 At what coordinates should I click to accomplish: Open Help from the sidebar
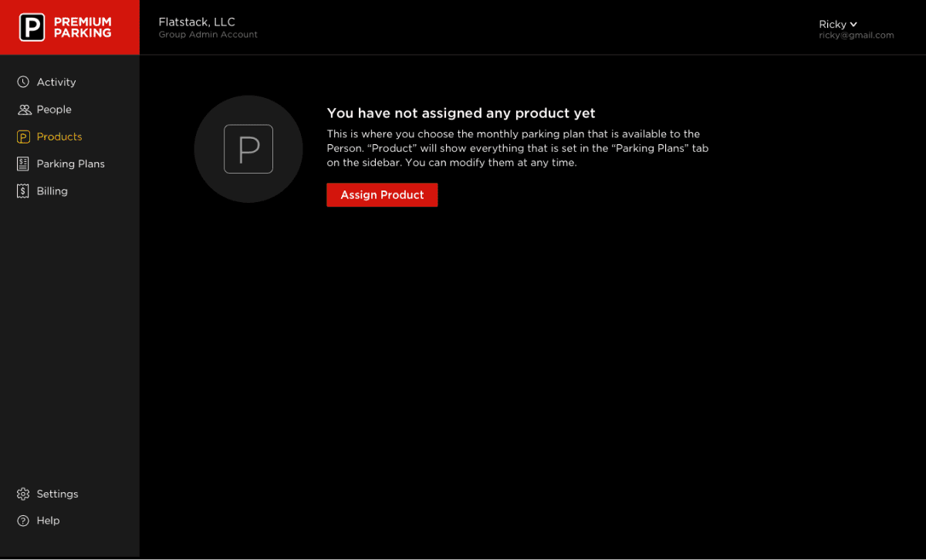click(48, 521)
